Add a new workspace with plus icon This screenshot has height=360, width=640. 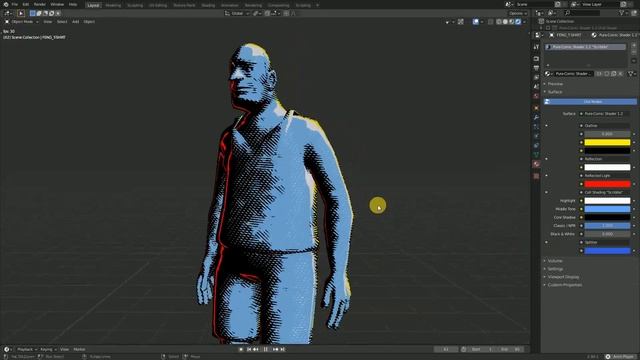pyautogui.click(x=318, y=5)
